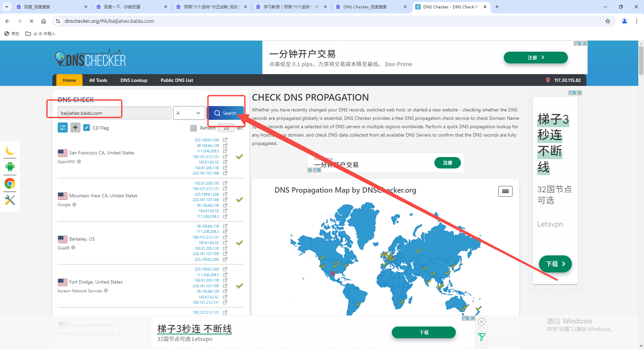Open the Chrome profile icon
Viewport: 644px width, 349px height.
(x=625, y=21)
